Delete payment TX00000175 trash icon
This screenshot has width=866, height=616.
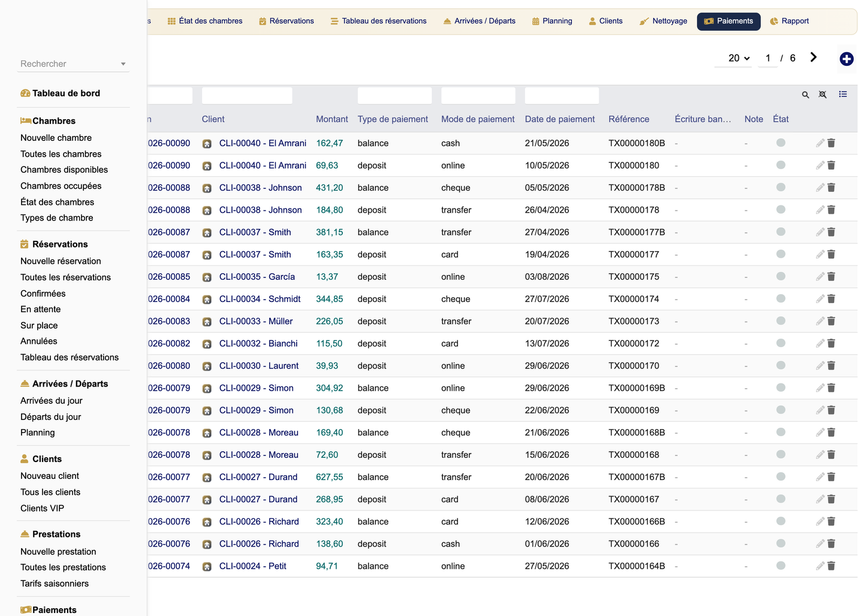pyautogui.click(x=831, y=277)
